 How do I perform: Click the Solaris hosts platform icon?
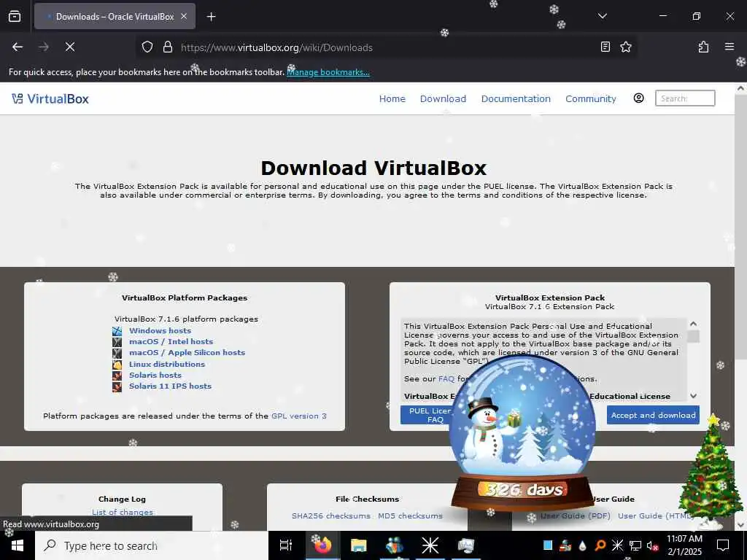117,376
